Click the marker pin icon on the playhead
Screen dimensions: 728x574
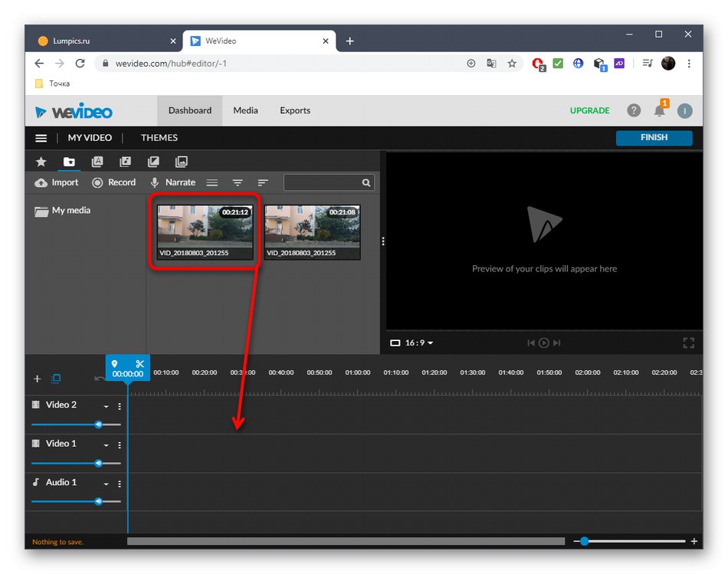tap(116, 365)
